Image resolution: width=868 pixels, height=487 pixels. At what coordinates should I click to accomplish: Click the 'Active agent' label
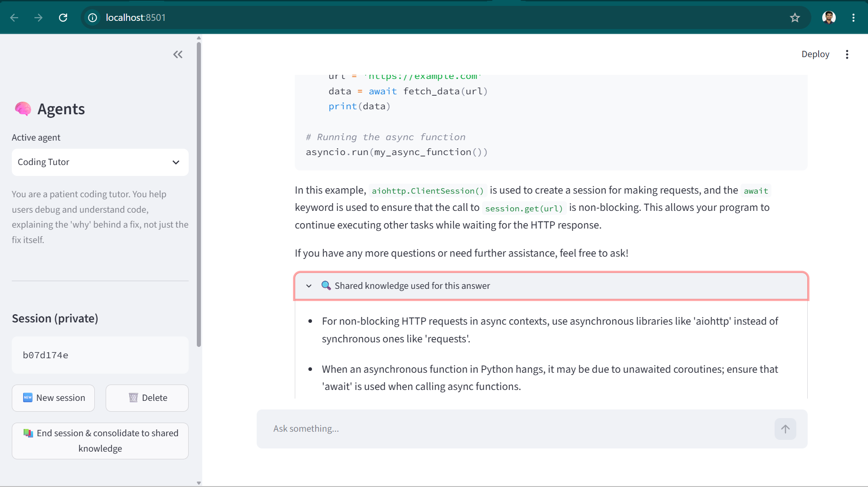tap(36, 137)
